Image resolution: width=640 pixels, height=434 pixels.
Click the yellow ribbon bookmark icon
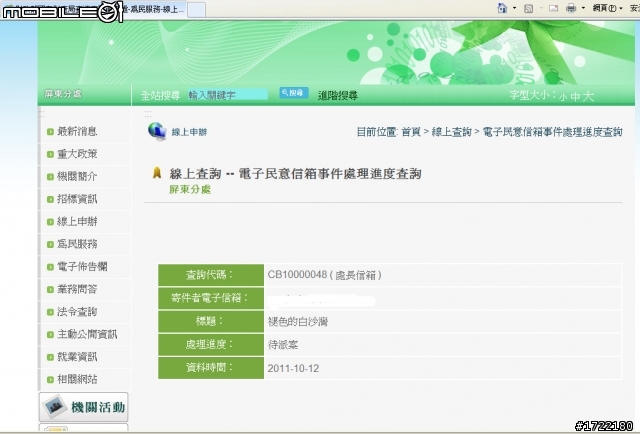pos(157,173)
